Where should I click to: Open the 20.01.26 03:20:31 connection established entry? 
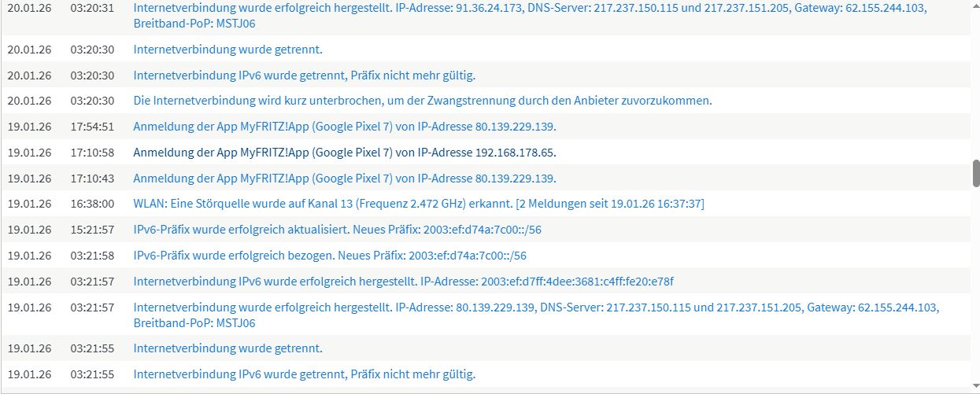pos(530,9)
